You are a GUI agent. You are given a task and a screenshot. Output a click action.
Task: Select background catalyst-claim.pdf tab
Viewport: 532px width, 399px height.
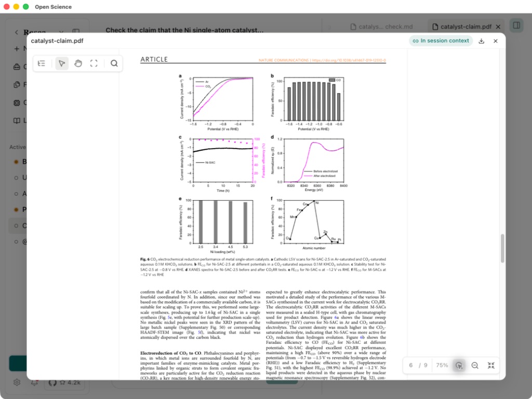(462, 26)
